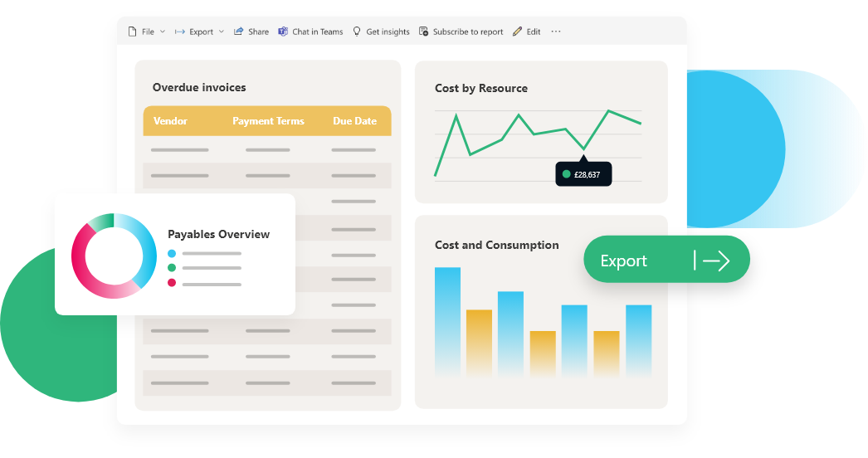Click the Get insights lightbulb icon
The image size is (868, 458).
click(x=357, y=32)
